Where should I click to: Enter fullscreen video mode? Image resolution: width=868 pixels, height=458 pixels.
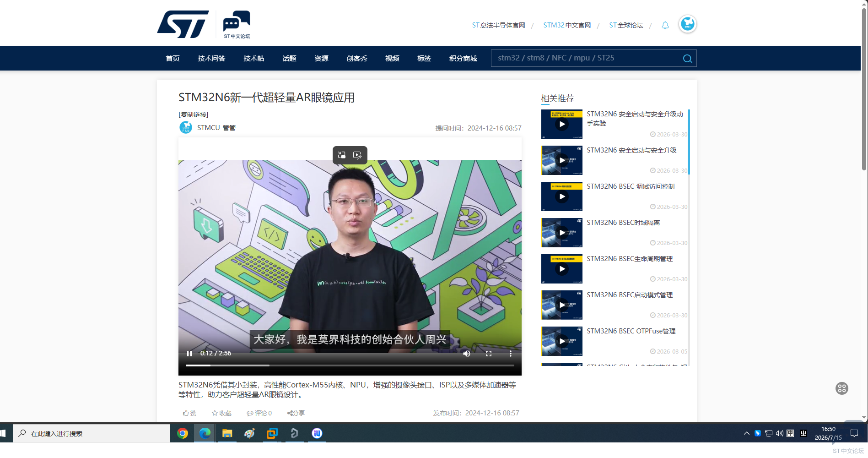tap(489, 354)
